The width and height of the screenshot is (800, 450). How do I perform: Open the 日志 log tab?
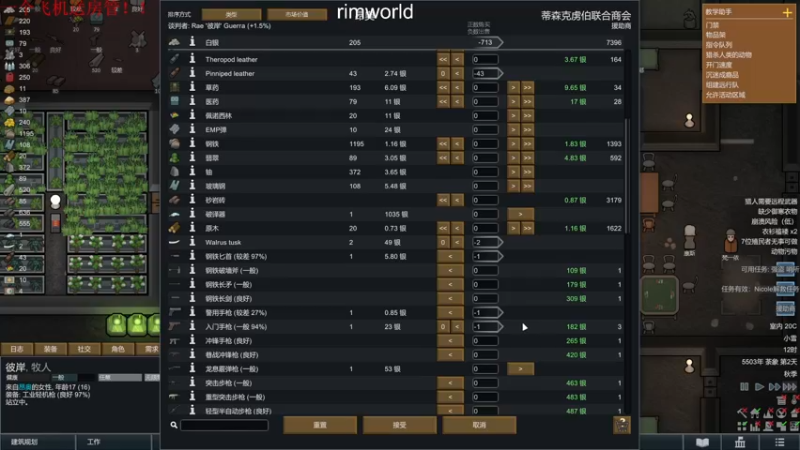click(17, 349)
